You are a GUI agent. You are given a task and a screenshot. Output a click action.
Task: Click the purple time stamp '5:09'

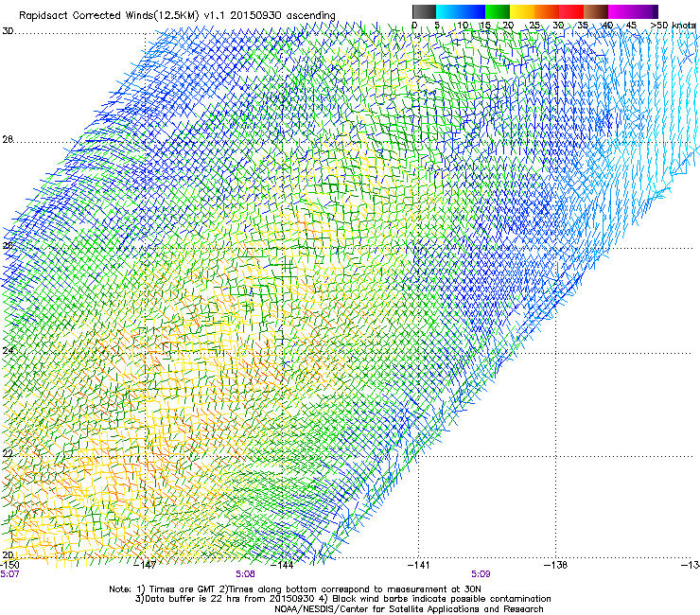481,574
